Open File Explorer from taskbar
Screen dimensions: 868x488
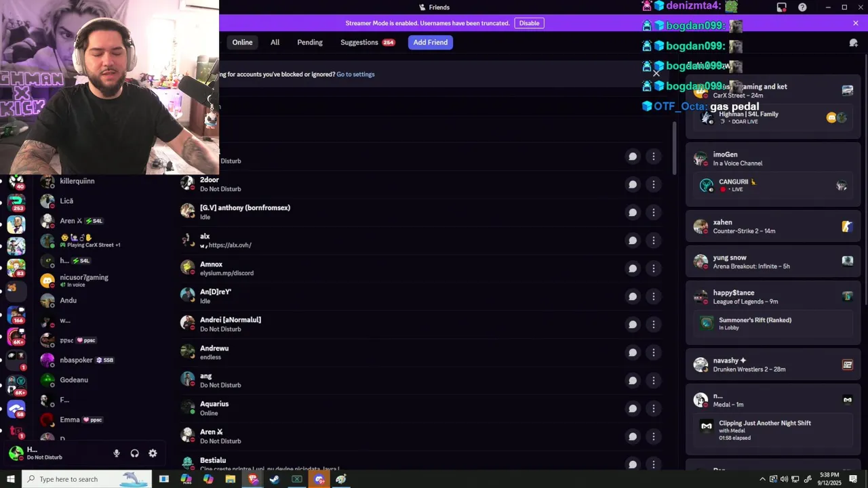point(231,479)
